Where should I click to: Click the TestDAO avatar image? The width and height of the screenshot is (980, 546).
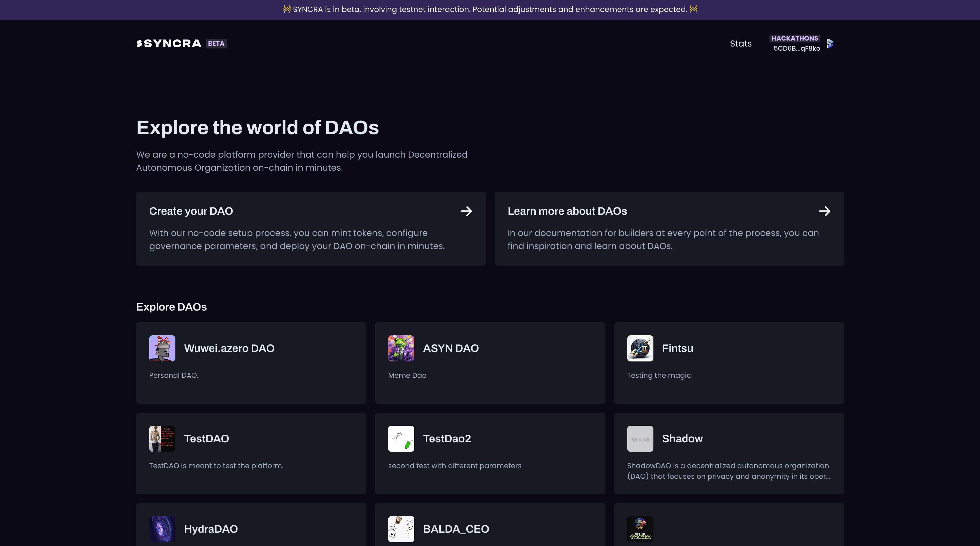tap(162, 439)
